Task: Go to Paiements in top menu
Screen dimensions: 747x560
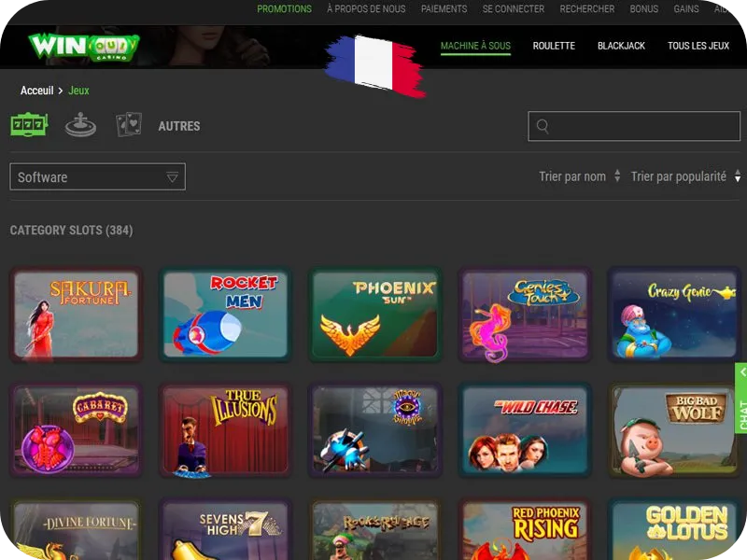Action: tap(444, 9)
